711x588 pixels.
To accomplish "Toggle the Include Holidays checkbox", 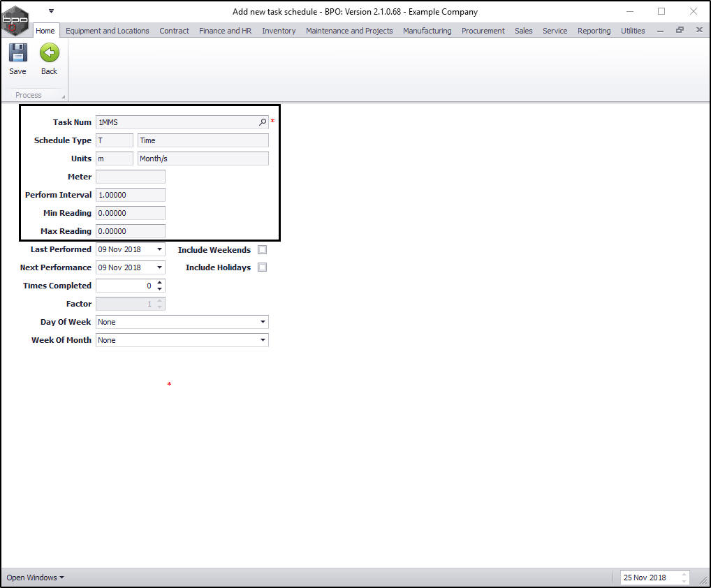I will coord(262,267).
